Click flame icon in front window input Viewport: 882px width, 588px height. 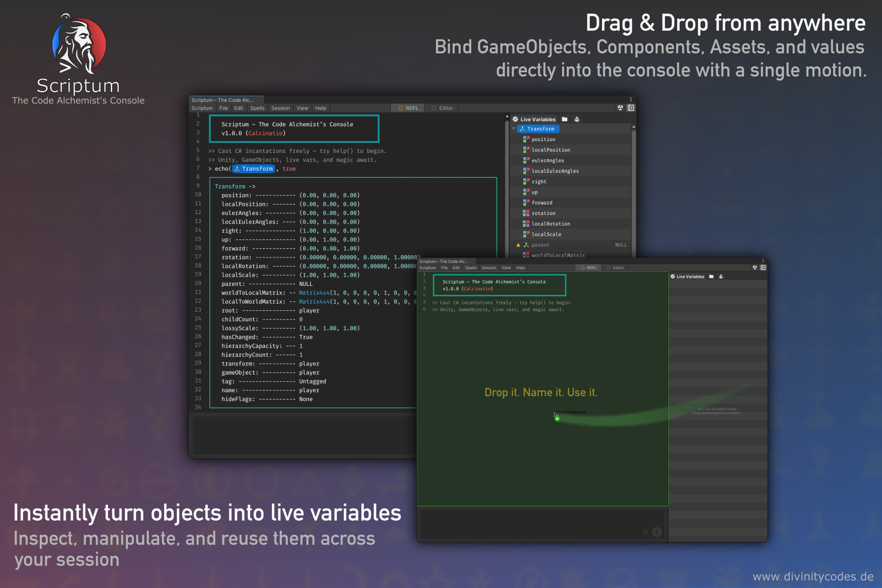point(645,532)
